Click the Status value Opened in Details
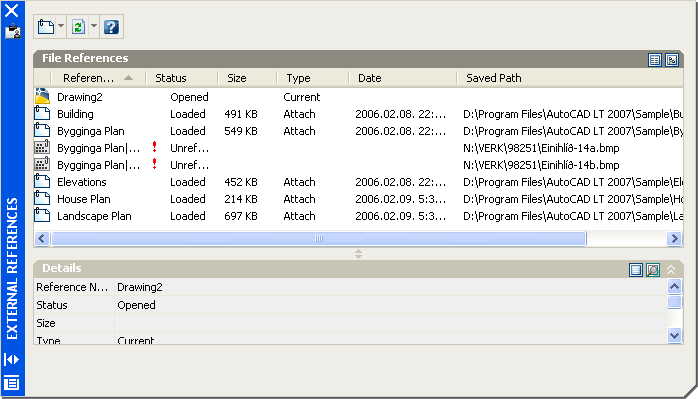The image size is (698, 399). coord(136,305)
